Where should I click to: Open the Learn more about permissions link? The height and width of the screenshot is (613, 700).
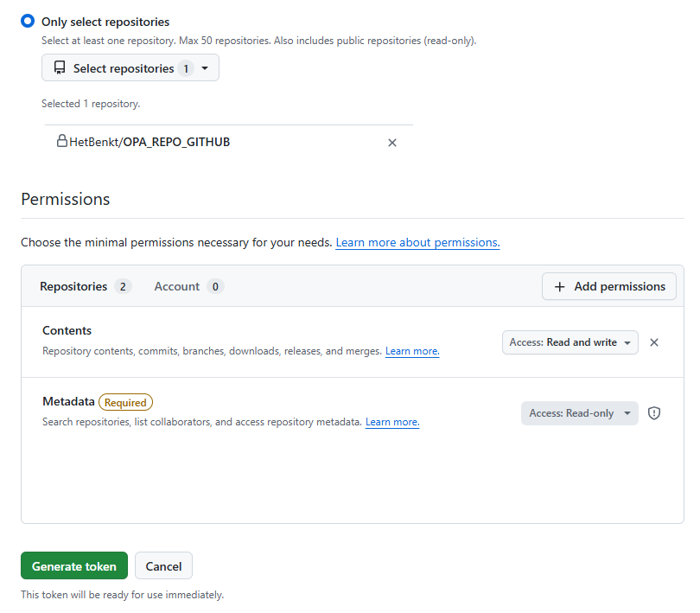coord(417,242)
